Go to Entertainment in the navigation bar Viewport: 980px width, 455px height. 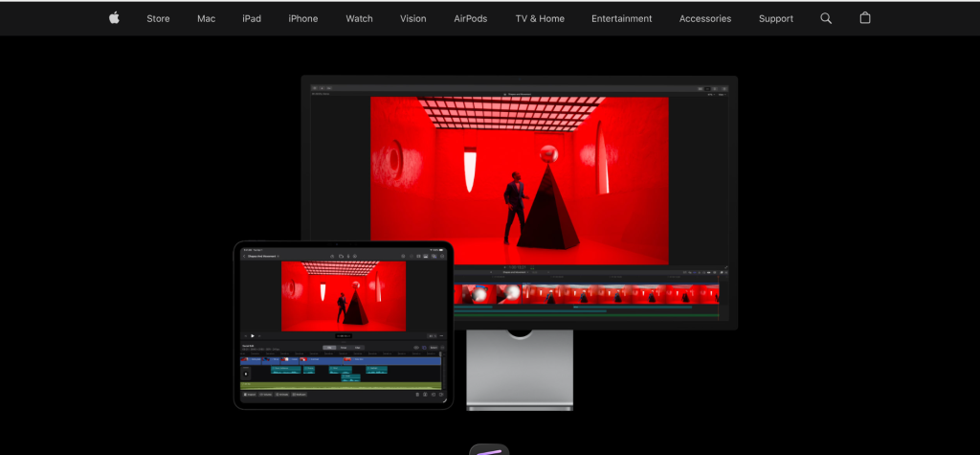point(621,18)
